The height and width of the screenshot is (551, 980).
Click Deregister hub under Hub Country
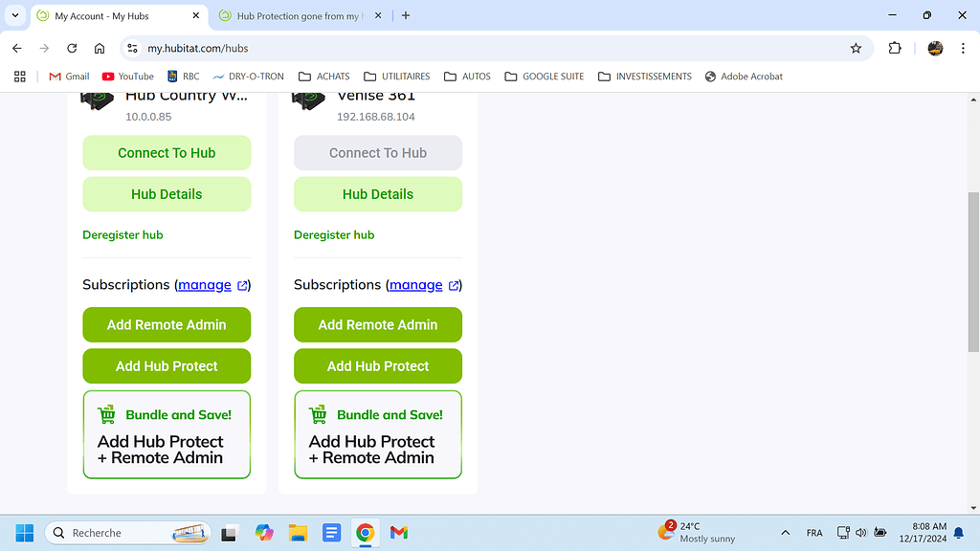pyautogui.click(x=122, y=234)
